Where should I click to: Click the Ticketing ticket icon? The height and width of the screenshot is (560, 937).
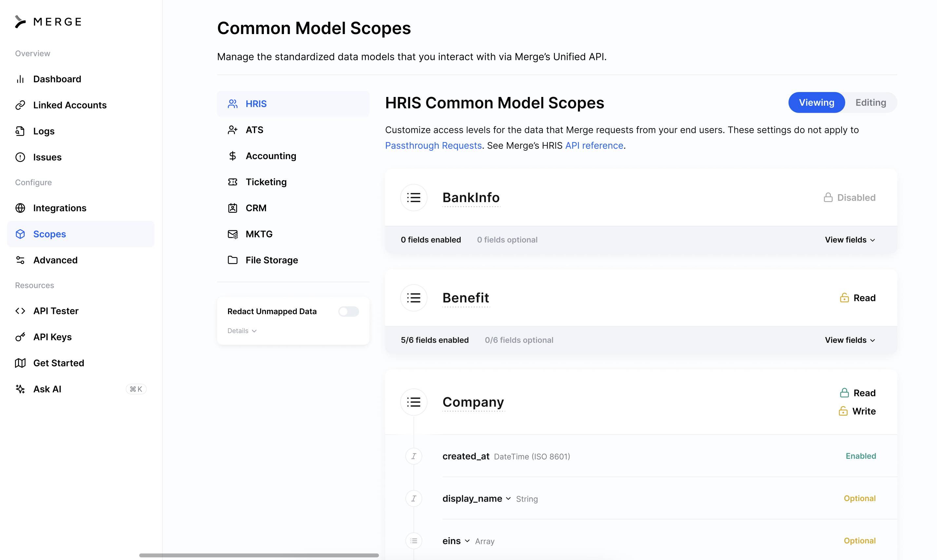233,182
